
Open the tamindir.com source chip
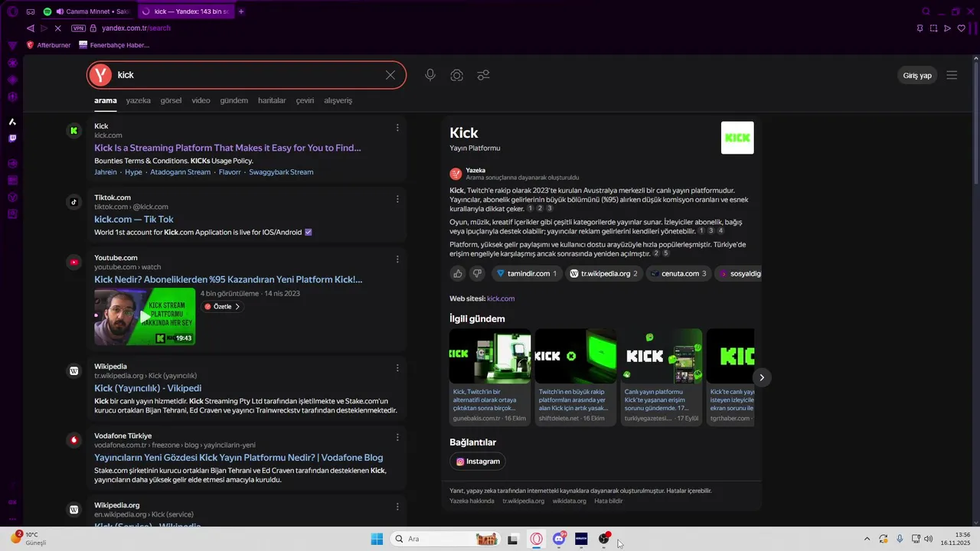pos(526,273)
